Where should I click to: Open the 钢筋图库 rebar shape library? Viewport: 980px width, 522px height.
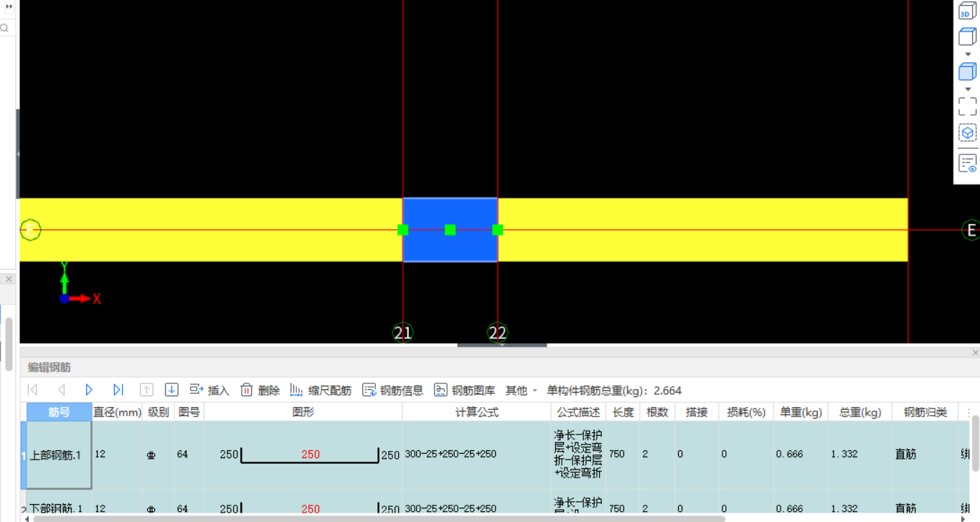[465, 390]
